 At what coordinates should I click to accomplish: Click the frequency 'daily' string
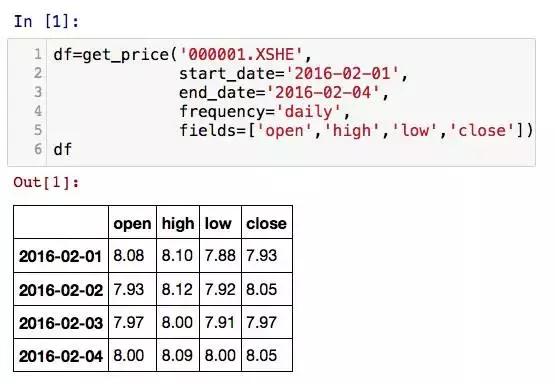[309, 112]
